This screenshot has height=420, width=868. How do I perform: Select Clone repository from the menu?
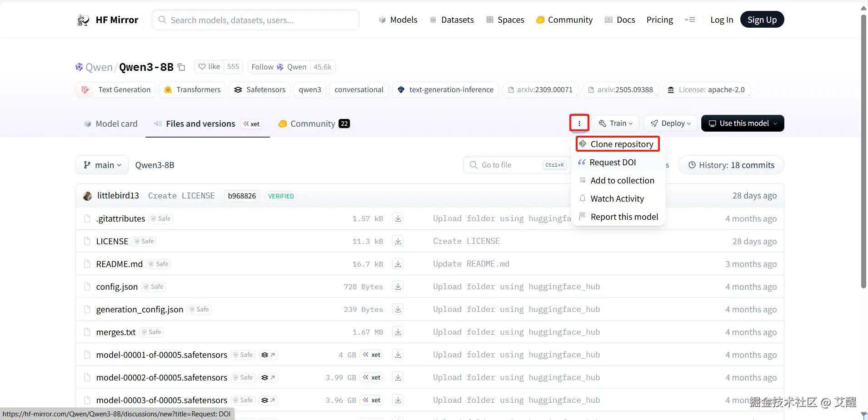[618, 144]
